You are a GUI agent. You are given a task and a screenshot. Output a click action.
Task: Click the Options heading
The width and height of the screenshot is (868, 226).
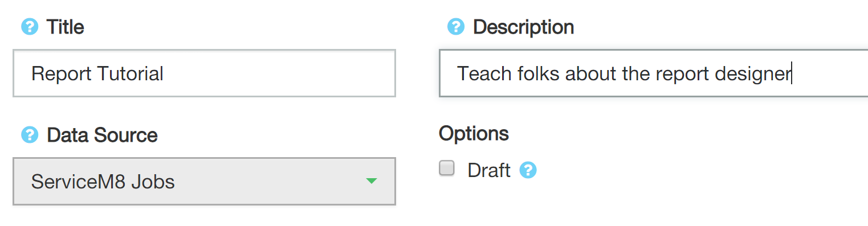click(474, 133)
